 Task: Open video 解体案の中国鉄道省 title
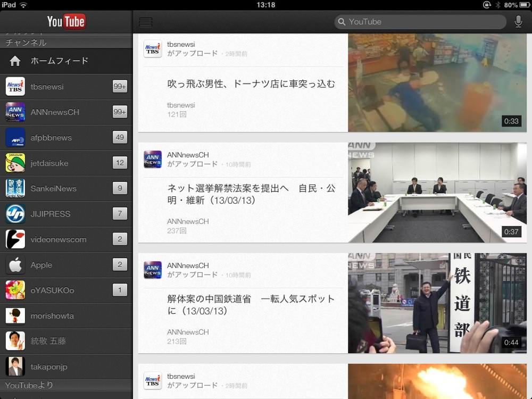tap(251, 305)
